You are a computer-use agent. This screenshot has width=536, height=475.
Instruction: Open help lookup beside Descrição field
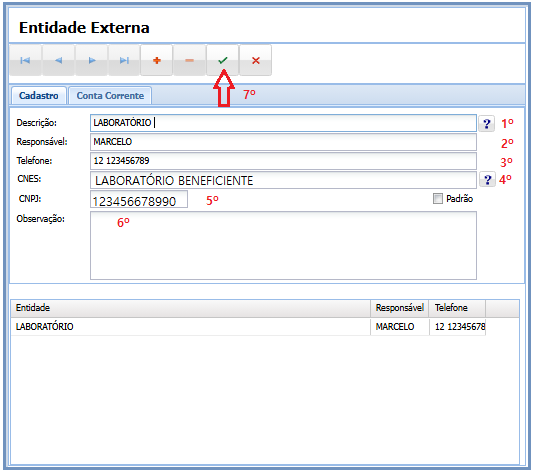487,124
